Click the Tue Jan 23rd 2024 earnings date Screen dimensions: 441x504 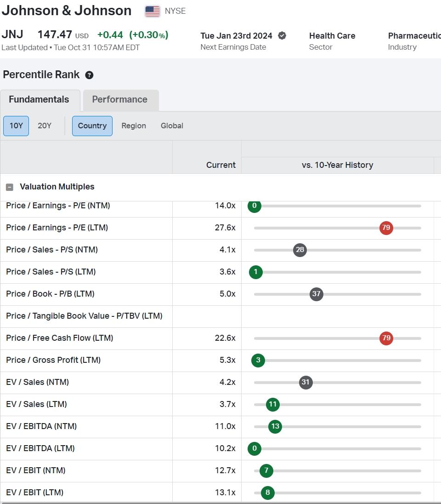click(237, 36)
